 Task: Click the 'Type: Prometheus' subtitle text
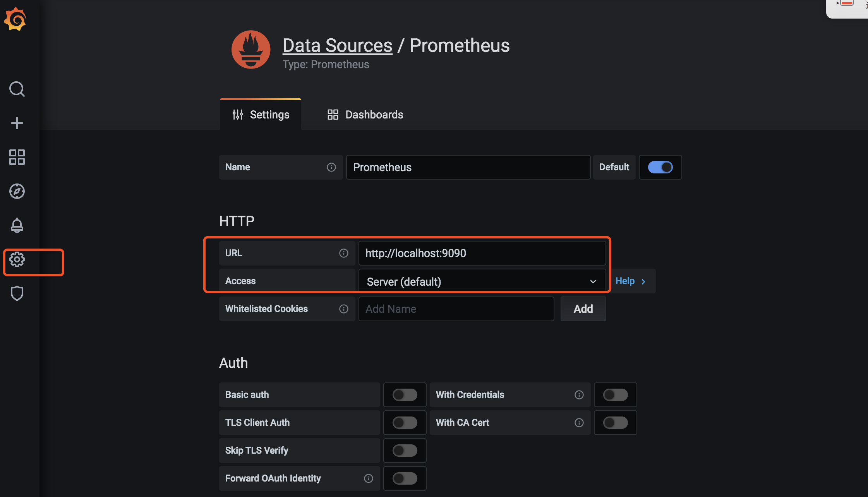tap(326, 64)
